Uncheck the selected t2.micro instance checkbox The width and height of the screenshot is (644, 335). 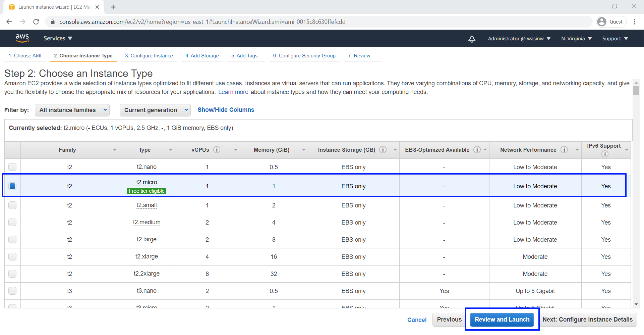(x=12, y=186)
